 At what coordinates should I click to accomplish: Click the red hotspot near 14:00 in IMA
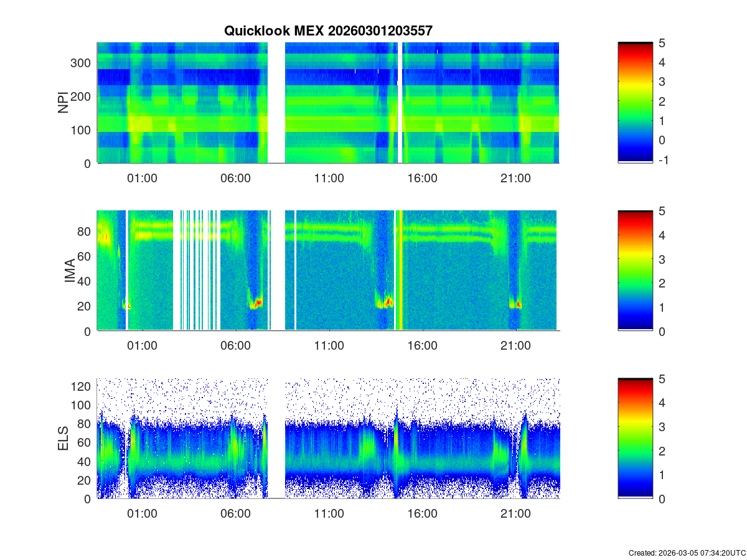pos(388,302)
